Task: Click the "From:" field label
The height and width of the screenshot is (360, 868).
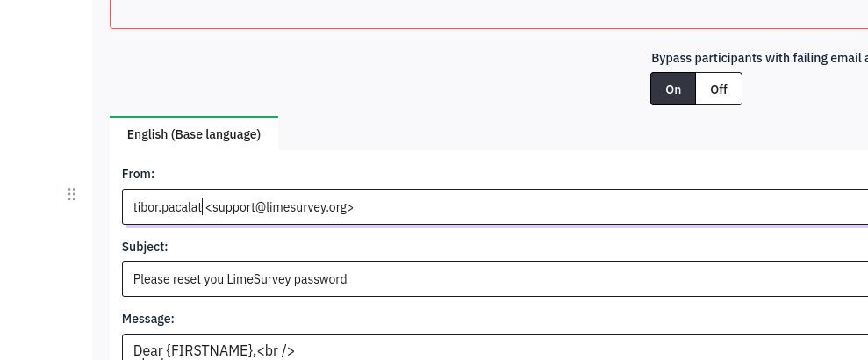Action: pos(139,175)
